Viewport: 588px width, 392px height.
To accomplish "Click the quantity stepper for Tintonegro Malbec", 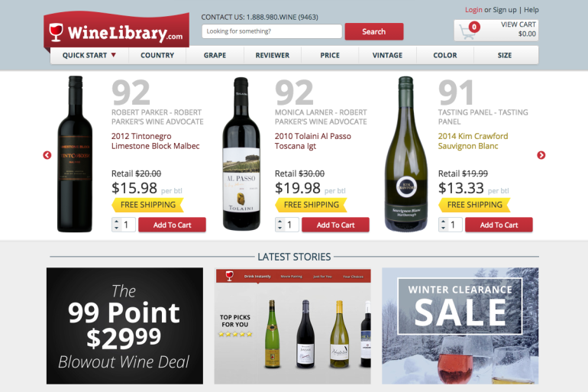I will [116, 225].
